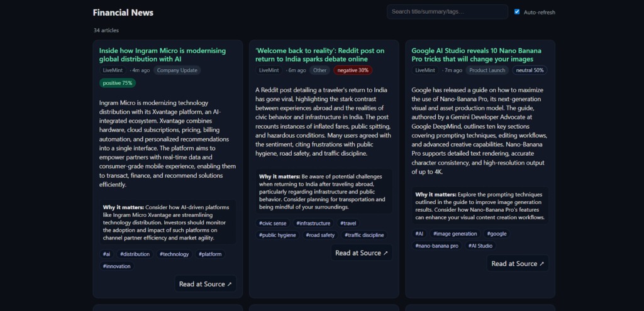Screen dimensions: 644x311
Task: Click the Product Launch category tag
Action: pyautogui.click(x=487, y=70)
